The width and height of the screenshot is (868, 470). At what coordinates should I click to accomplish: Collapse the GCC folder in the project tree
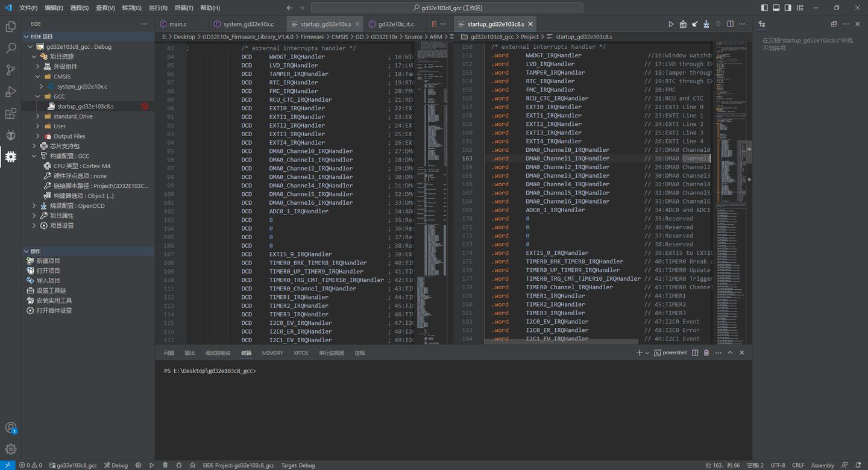(37, 96)
